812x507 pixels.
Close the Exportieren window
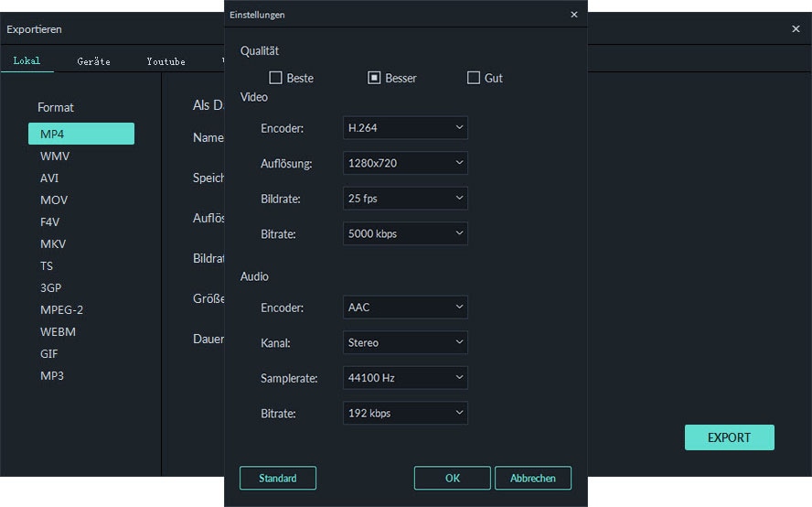(796, 29)
